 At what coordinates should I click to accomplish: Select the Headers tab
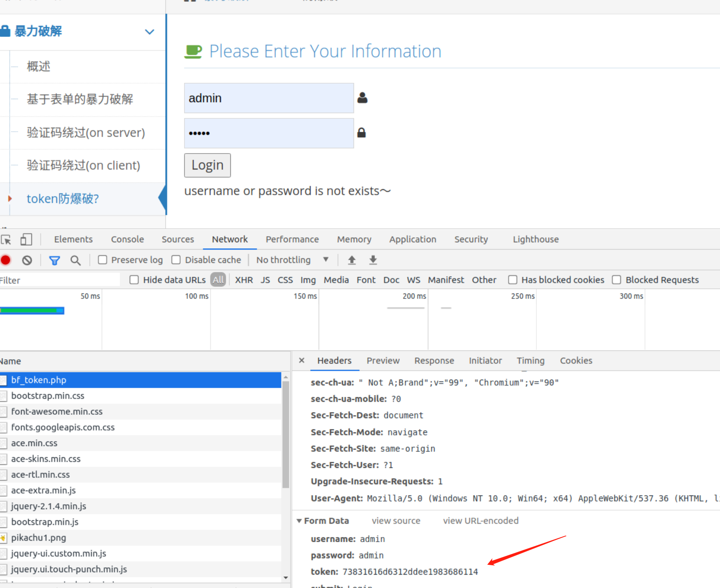pyautogui.click(x=334, y=361)
